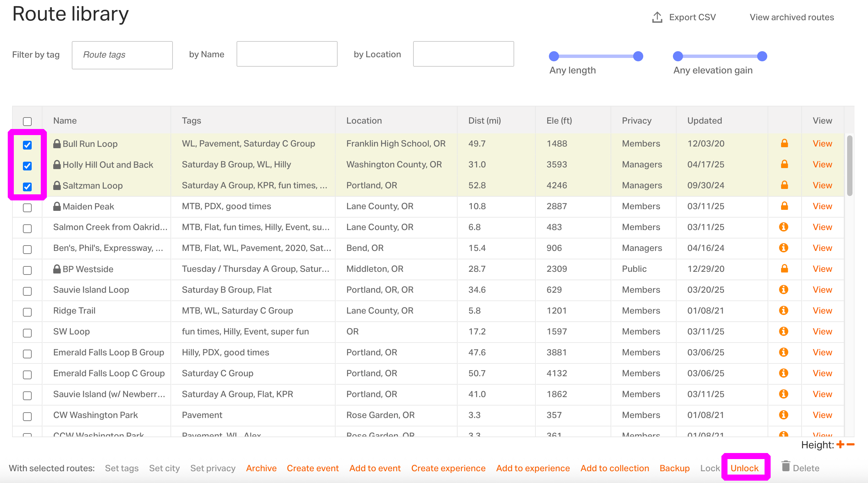
Task: Click the info icon for SW Loop row
Action: coord(784,331)
